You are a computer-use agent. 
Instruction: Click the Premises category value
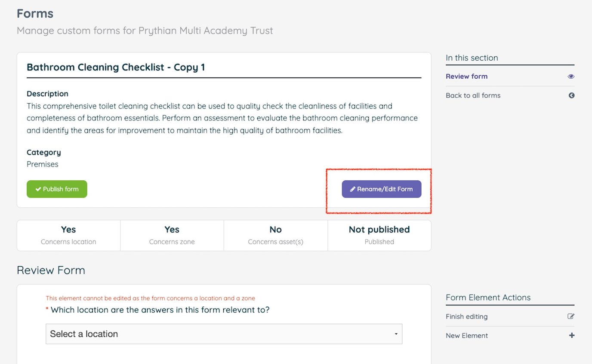tap(42, 164)
